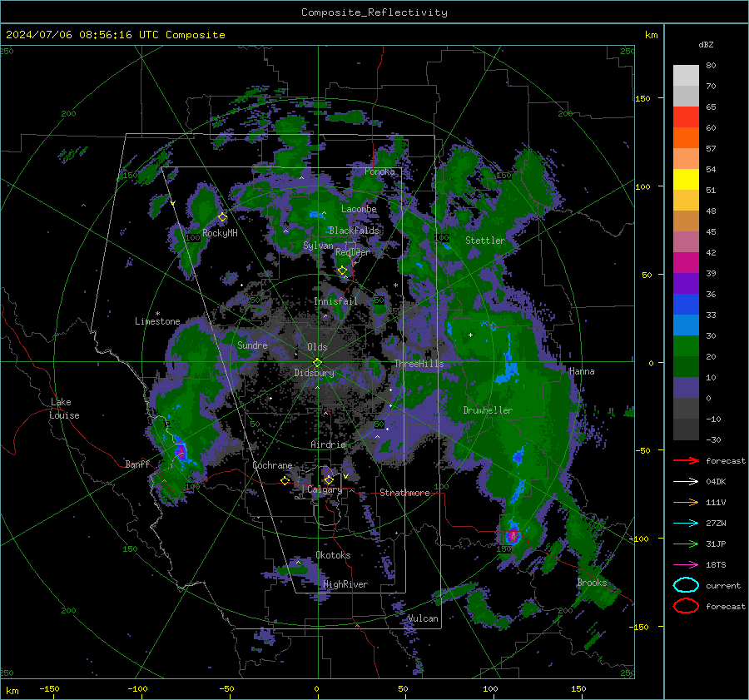Click the Lake Louise label
This screenshot has height=700, width=749.
64,409
